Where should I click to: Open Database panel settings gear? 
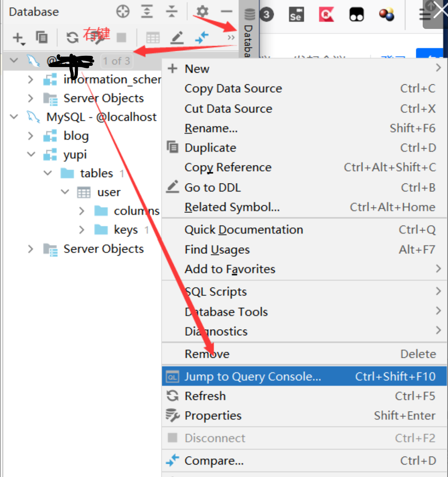[202, 12]
